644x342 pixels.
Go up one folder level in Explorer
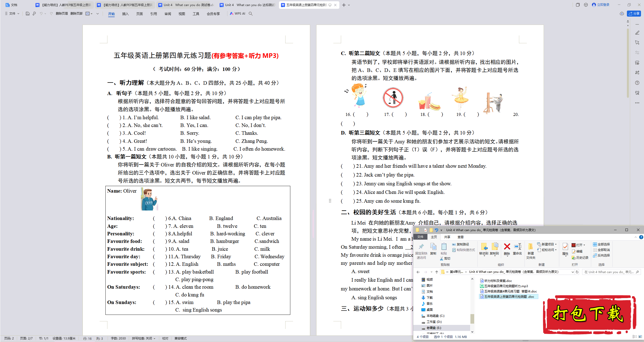437,272
